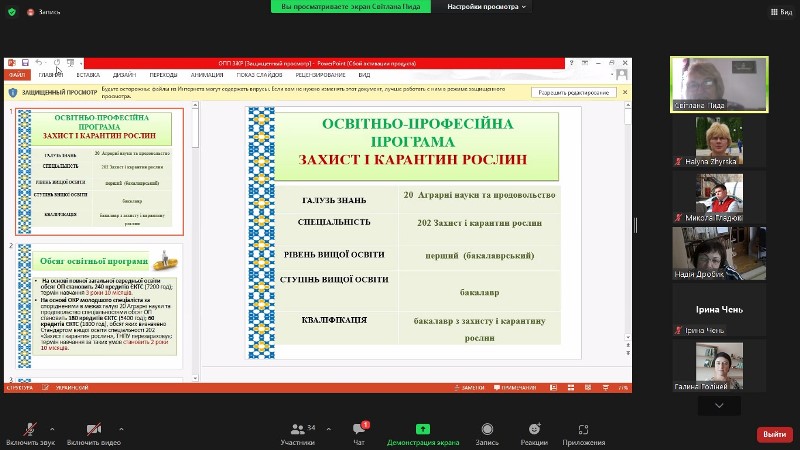This screenshot has width=800, height=450.
Task: Click slide panel scrollbar up arrow
Action: (195, 105)
